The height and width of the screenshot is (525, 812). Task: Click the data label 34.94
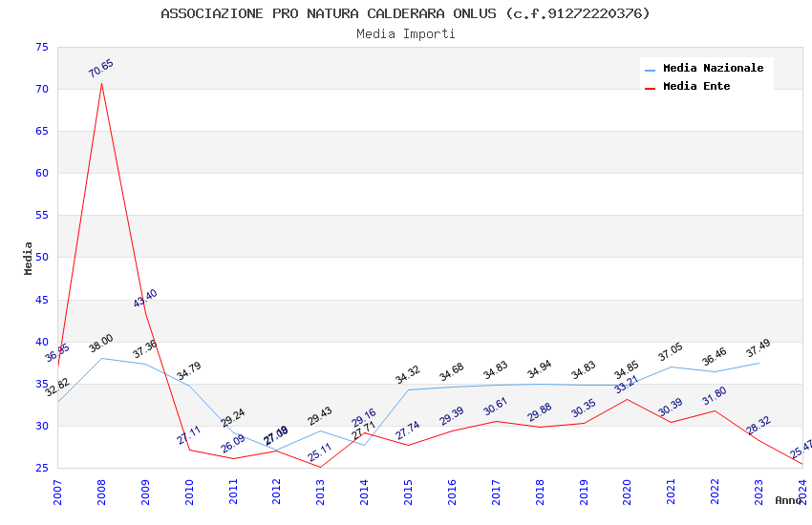[540, 369]
